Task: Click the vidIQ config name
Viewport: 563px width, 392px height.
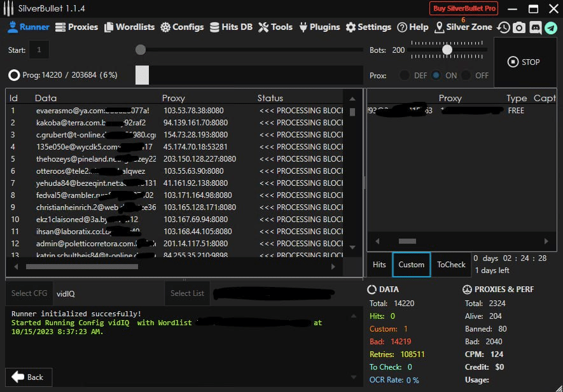Action: coord(66,294)
